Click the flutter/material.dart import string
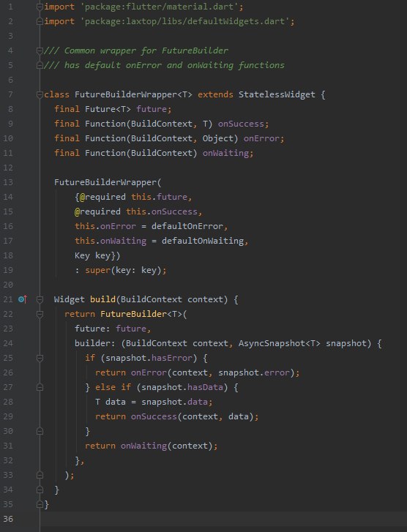This screenshot has height=532, width=407. [160, 7]
